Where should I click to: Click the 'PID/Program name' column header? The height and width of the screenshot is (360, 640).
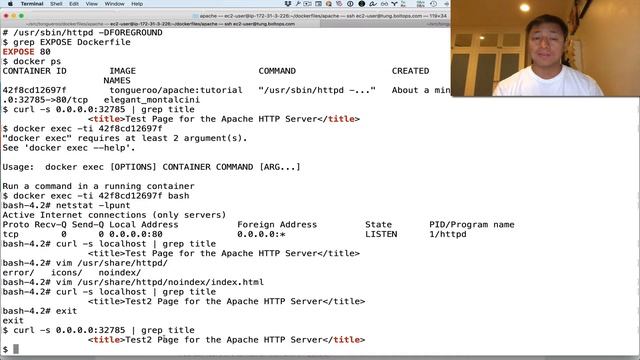(x=471, y=224)
